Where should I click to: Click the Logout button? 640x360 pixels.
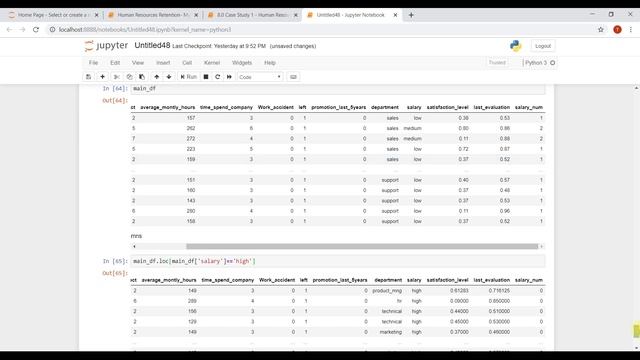coord(543,46)
